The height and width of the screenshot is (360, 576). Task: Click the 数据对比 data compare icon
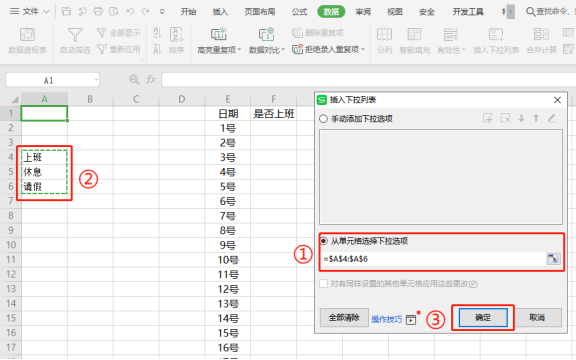[x=266, y=35]
